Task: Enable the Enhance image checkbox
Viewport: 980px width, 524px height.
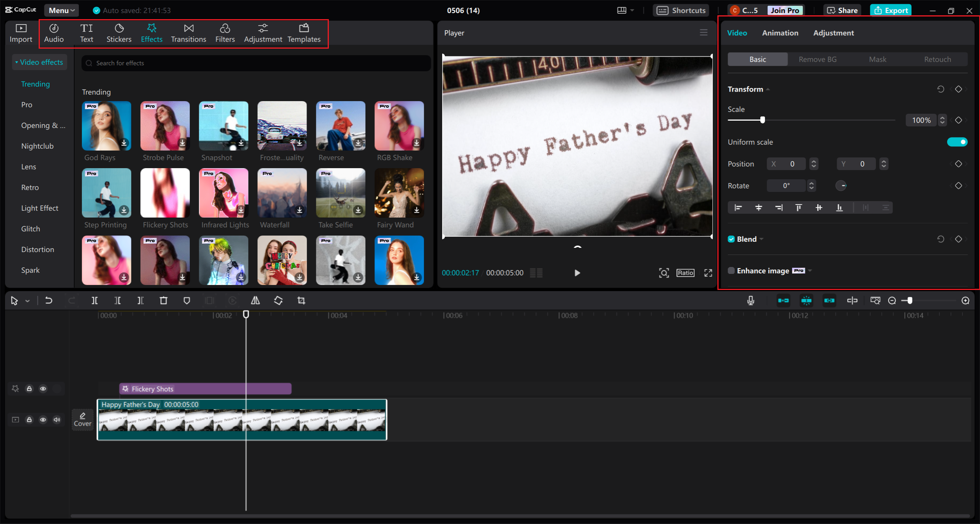Action: (731, 270)
